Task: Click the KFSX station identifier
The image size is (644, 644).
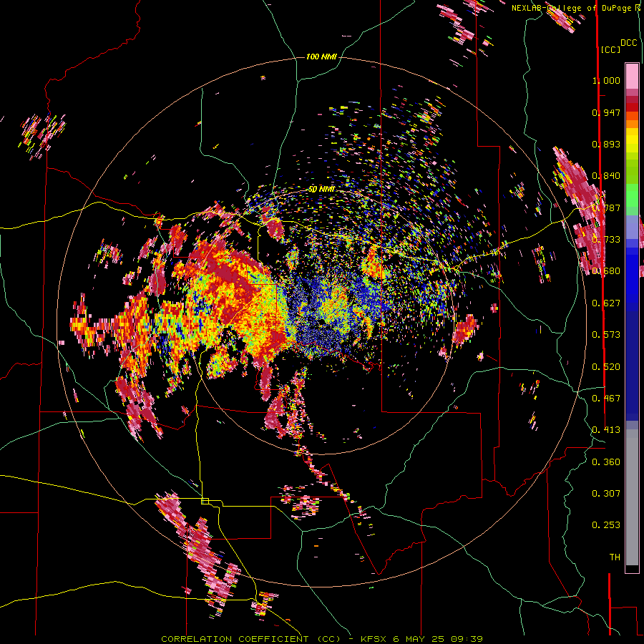Action: (x=374, y=639)
